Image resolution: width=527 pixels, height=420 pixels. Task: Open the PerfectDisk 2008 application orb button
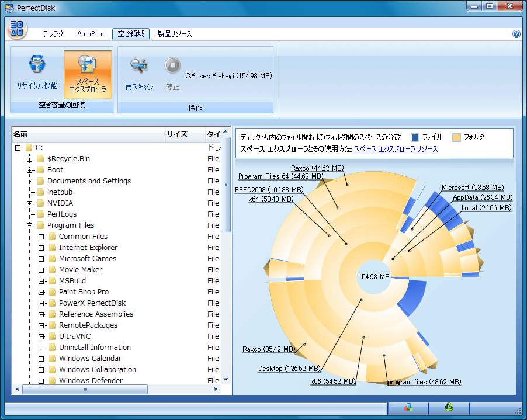(16, 29)
